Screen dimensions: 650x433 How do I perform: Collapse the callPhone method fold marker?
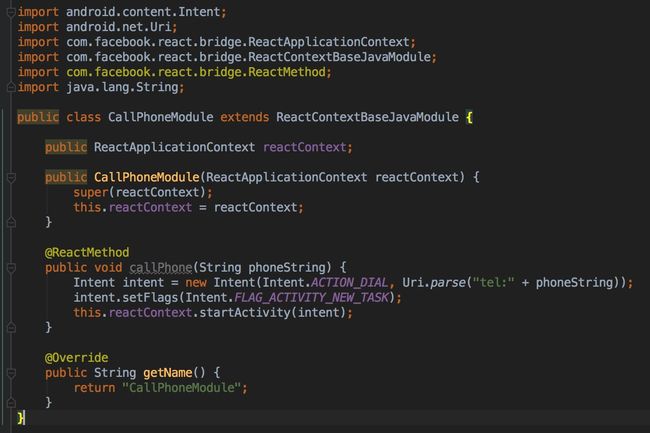coord(11,268)
